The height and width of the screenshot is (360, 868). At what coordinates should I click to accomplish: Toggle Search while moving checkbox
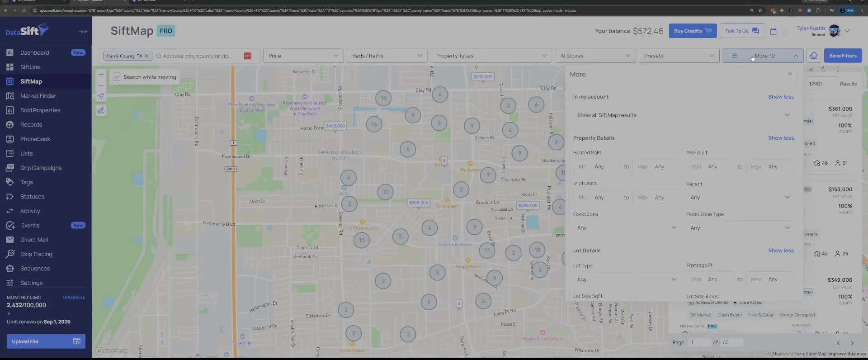(117, 77)
